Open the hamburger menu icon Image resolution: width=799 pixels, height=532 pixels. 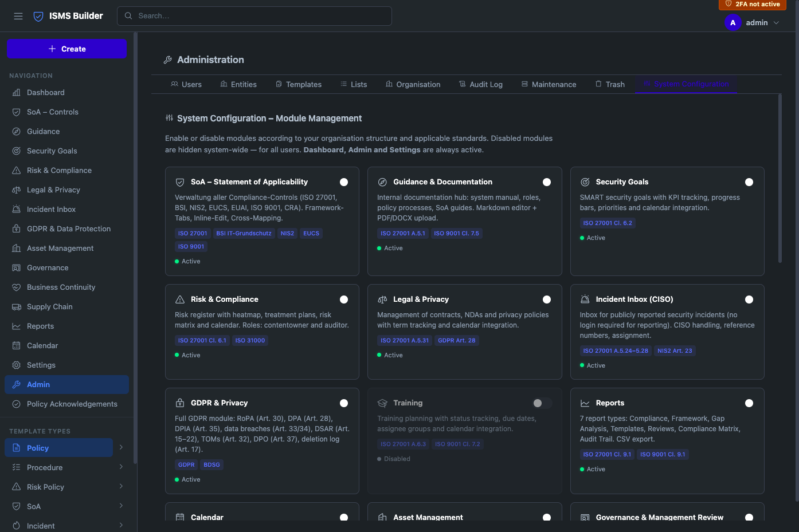(x=18, y=16)
